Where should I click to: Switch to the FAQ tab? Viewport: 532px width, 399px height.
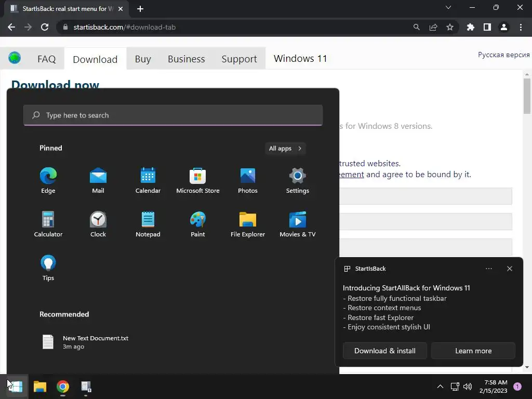click(x=46, y=59)
